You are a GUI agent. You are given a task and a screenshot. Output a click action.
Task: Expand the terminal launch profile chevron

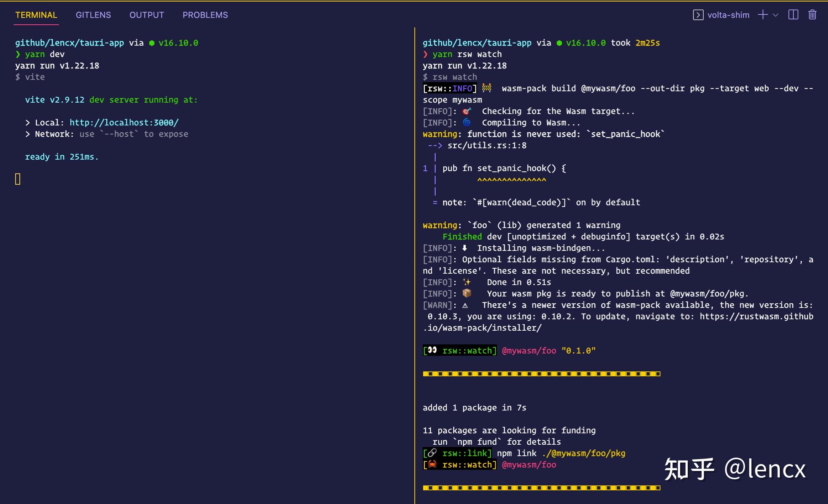pos(776,15)
